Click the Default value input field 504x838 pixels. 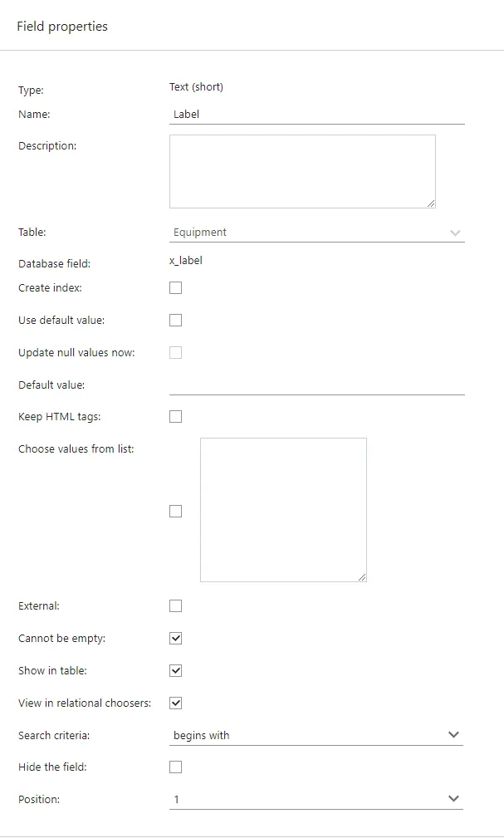point(316,385)
